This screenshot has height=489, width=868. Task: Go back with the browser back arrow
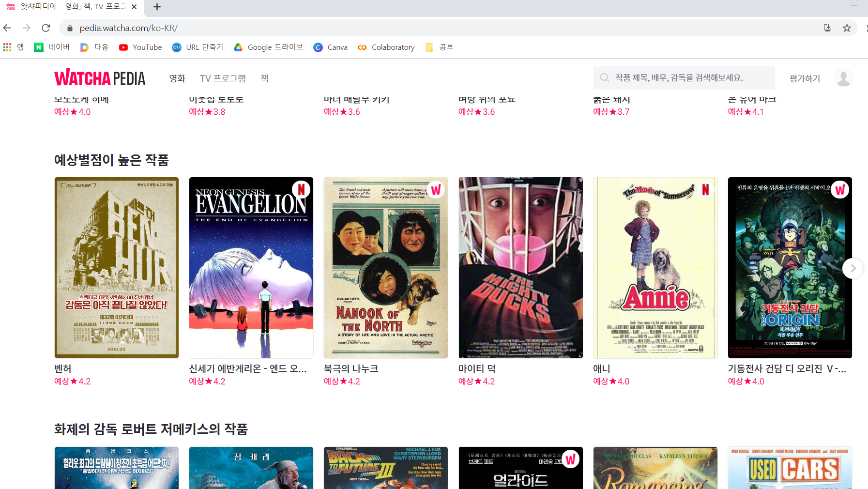tap(7, 28)
